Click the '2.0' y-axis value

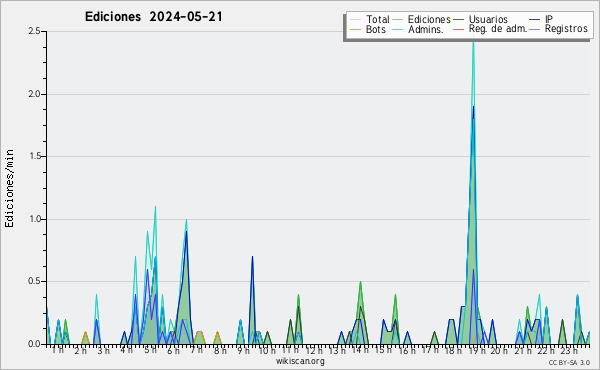(34, 94)
